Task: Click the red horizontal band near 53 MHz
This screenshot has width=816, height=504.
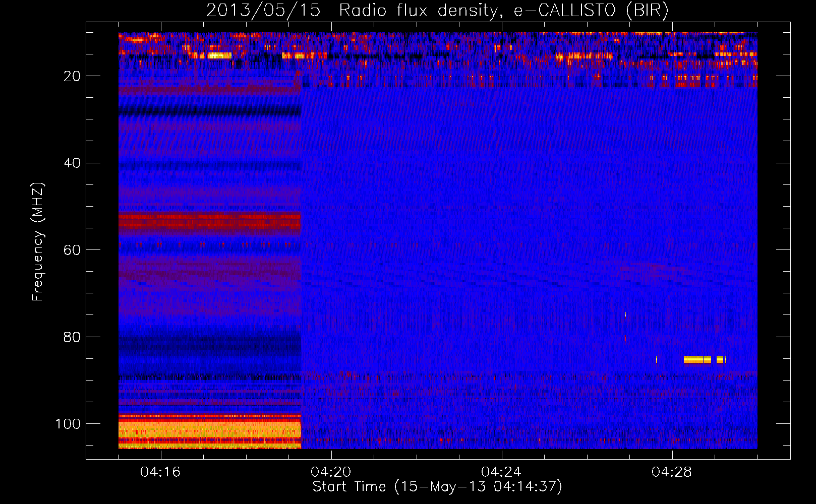Action: 210,221
